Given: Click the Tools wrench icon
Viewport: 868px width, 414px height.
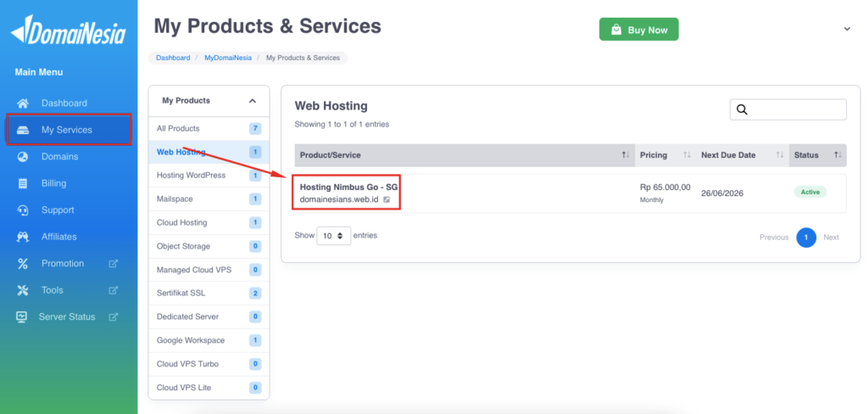Looking at the screenshot, I should (x=23, y=290).
